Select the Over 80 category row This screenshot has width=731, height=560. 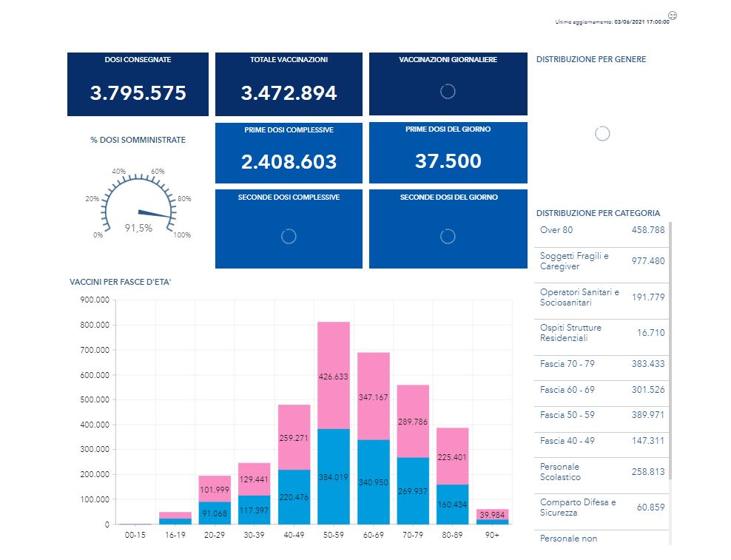(x=602, y=231)
